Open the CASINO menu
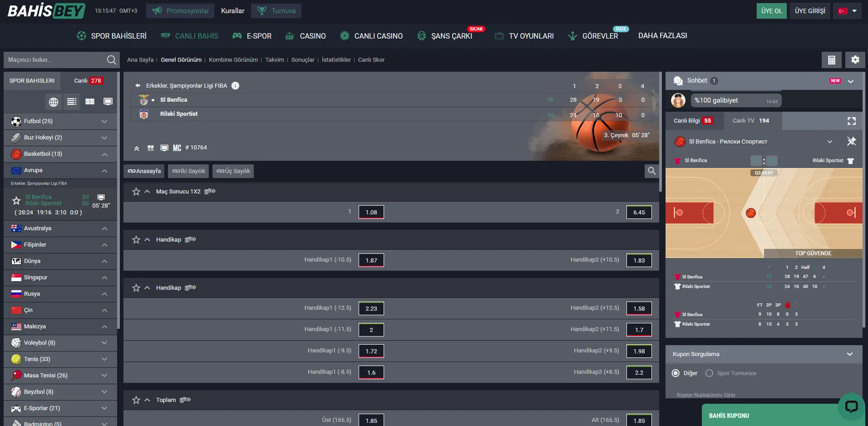This screenshot has height=426, width=868. click(x=306, y=36)
